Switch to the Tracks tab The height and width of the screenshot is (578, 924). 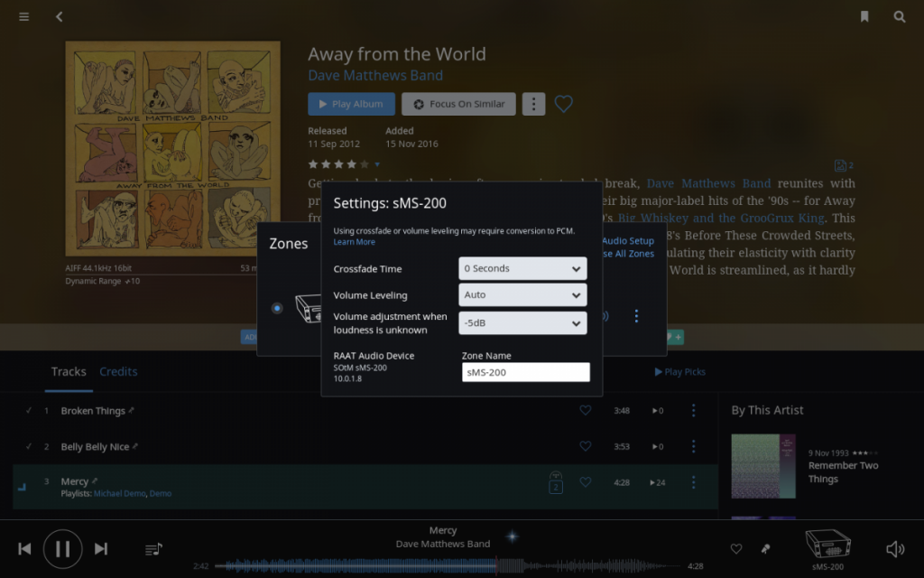point(69,371)
